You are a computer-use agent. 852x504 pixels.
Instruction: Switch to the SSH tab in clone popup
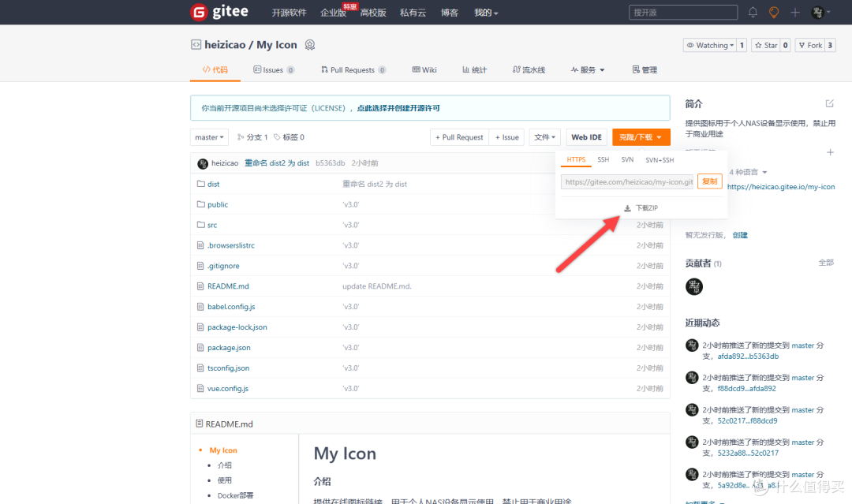coord(603,159)
